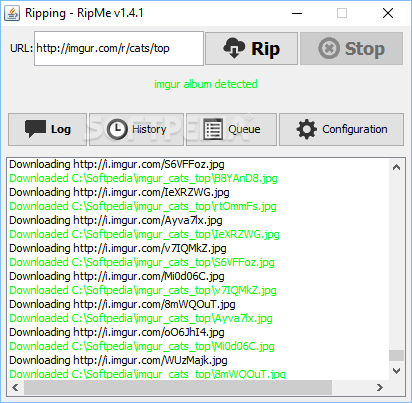Open the History panel tab
The height and width of the screenshot is (403, 412).
click(x=136, y=129)
